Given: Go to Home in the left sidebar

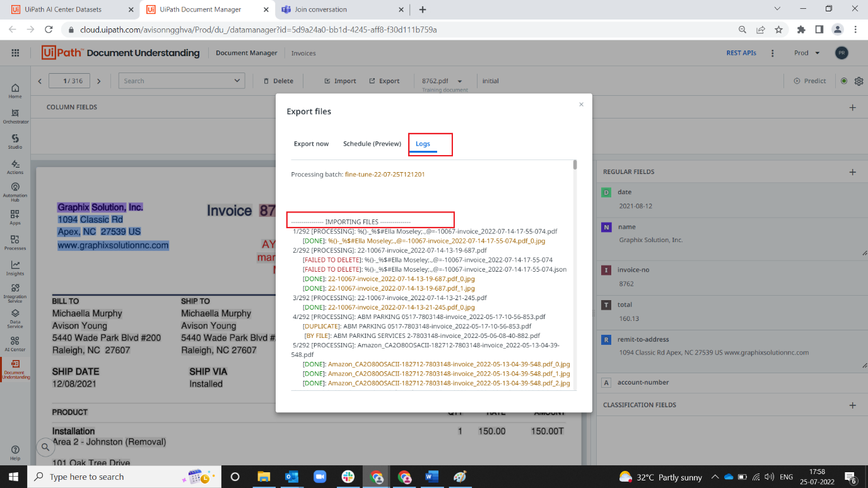Looking at the screenshot, I should pos(15,91).
